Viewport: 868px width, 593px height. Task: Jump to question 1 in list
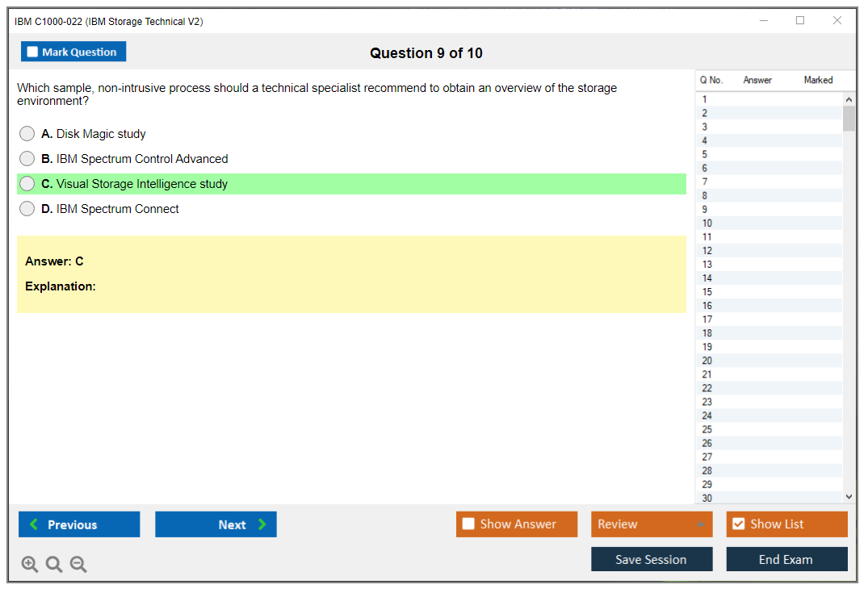(x=705, y=100)
